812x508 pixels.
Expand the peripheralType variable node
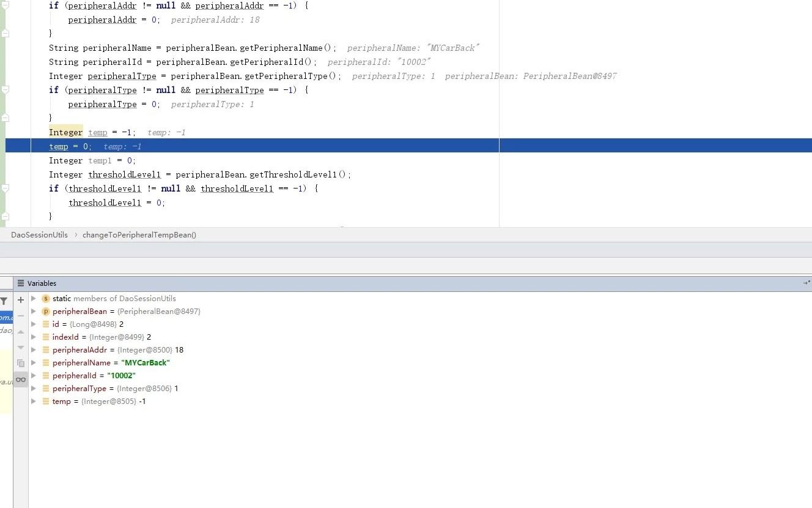tap(34, 389)
